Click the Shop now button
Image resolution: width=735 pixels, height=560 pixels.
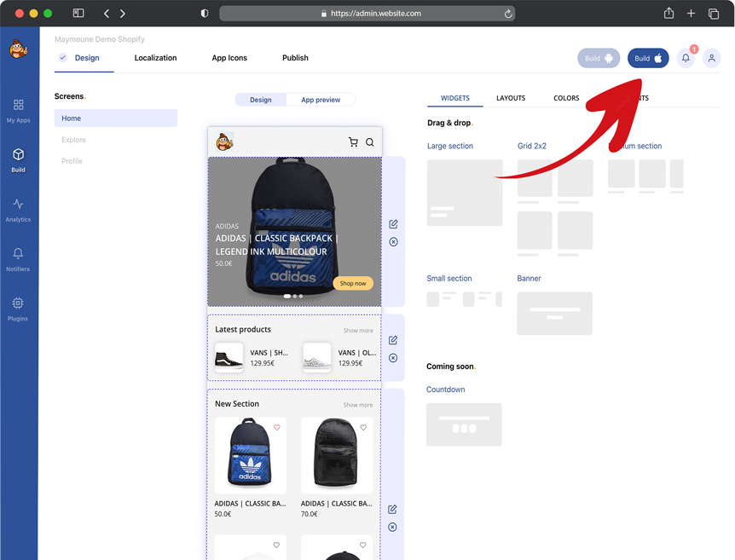coord(353,283)
